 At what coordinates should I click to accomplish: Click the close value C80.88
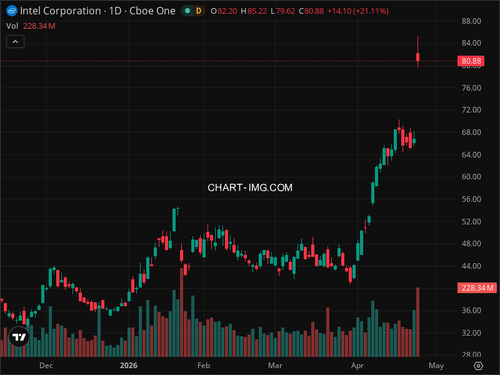point(311,11)
